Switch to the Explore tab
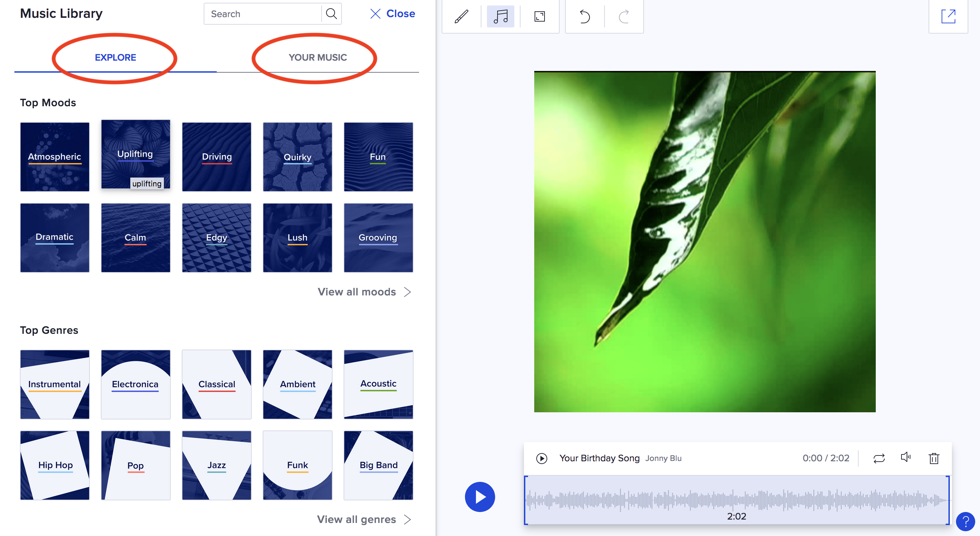980x536 pixels. click(x=115, y=57)
